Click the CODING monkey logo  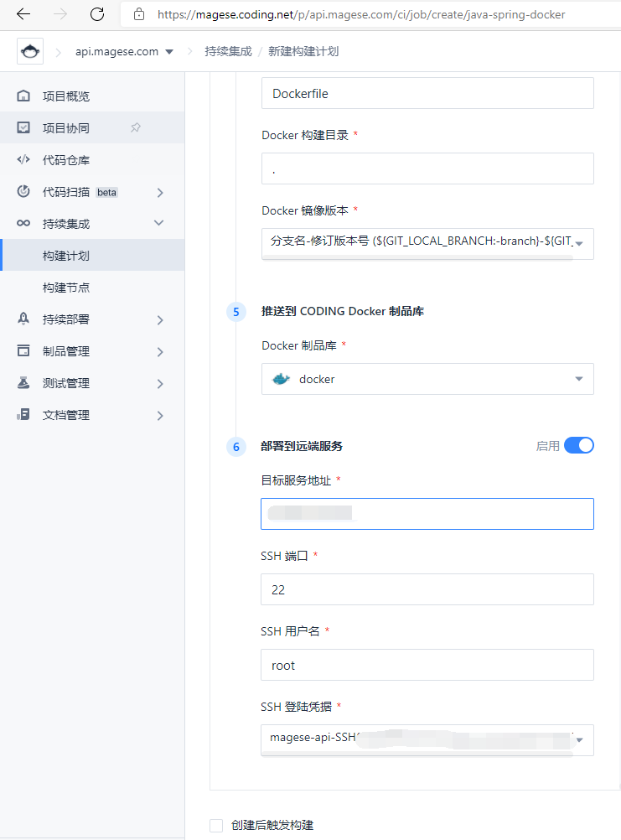[x=30, y=51]
